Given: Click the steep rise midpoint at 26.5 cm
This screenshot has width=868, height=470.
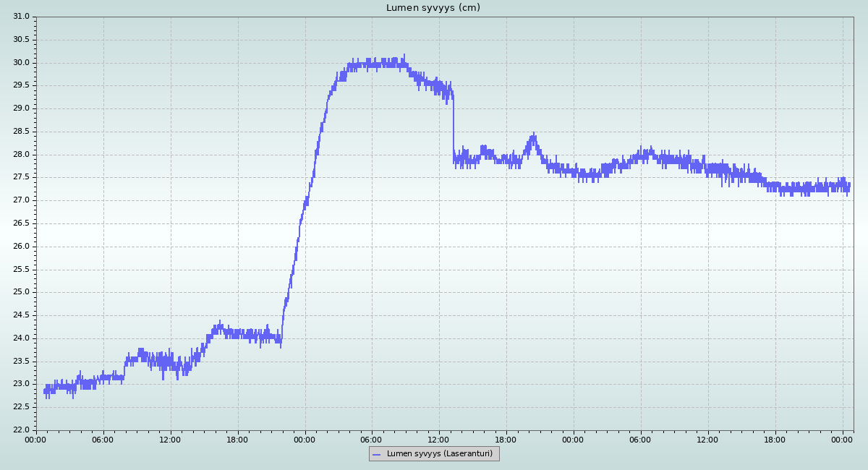Looking at the screenshot, I should 301,223.
